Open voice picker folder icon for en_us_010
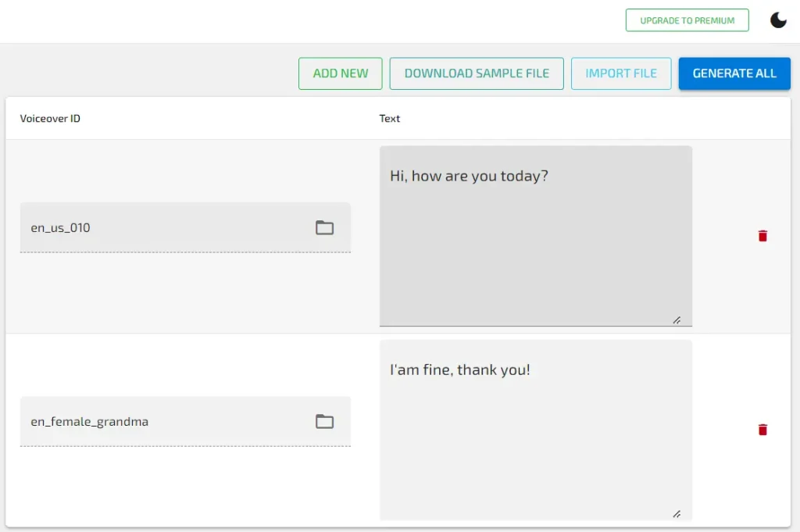The height and width of the screenshot is (532, 800). click(324, 228)
